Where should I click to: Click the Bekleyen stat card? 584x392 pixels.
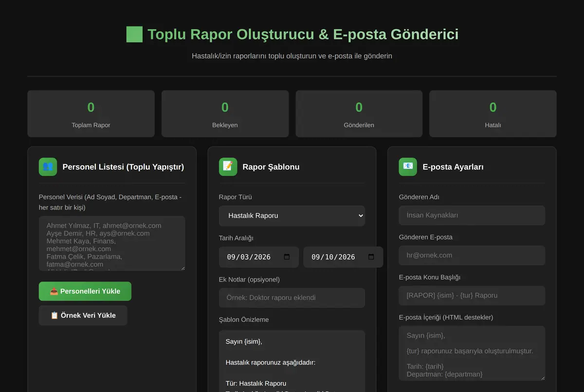pos(225,114)
